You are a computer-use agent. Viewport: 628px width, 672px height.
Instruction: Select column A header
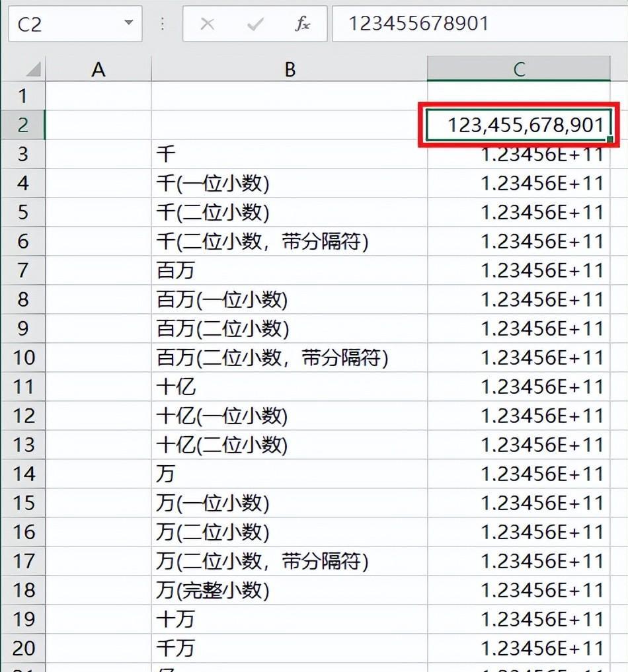[x=98, y=69]
